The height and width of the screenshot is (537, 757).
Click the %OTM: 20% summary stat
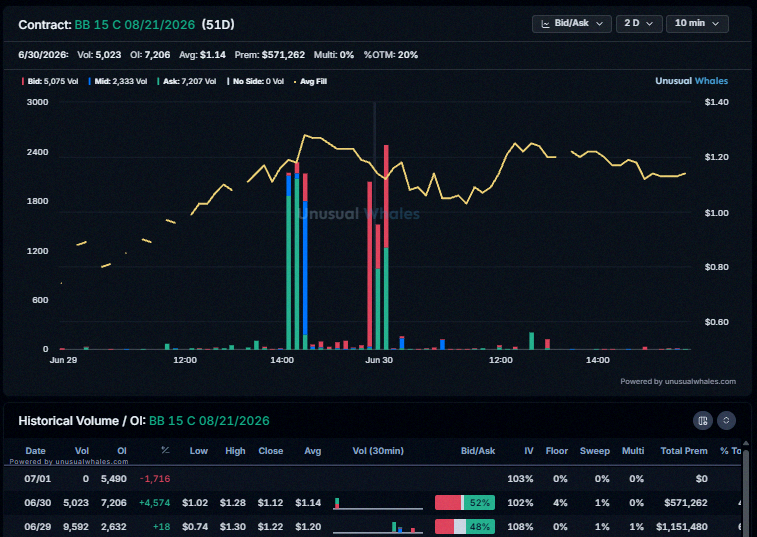pos(391,55)
